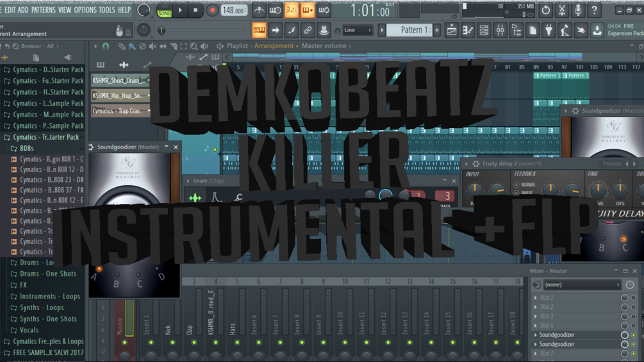
Task: Open the plugin picker plug icon
Action: [x=549, y=30]
